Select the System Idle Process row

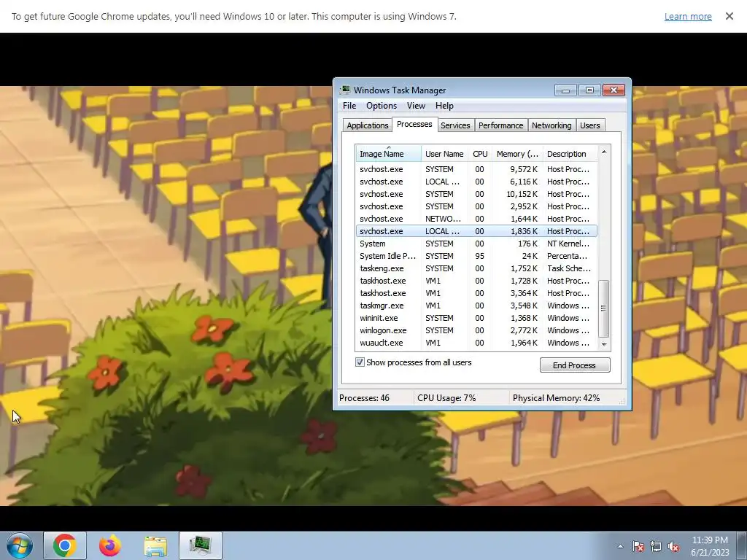(x=476, y=256)
